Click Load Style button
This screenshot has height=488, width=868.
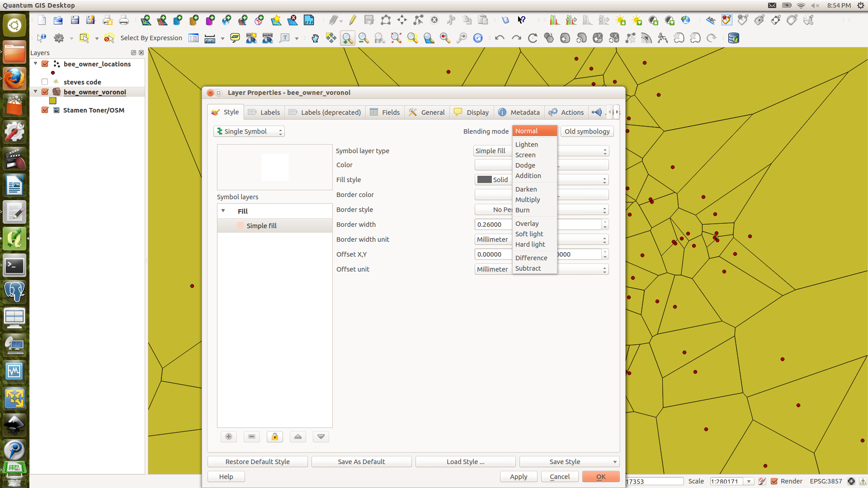coord(465,461)
